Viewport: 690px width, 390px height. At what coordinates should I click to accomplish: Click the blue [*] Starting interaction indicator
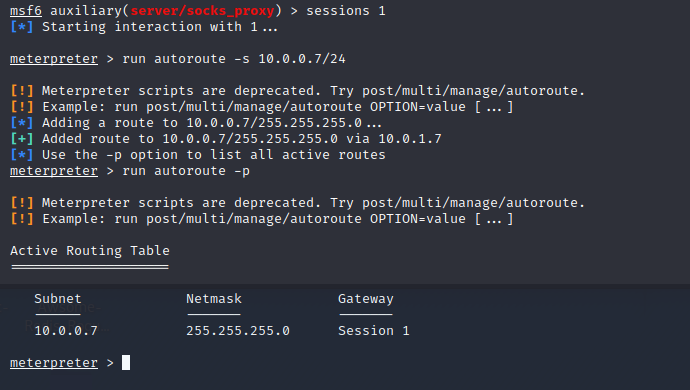coord(22,27)
